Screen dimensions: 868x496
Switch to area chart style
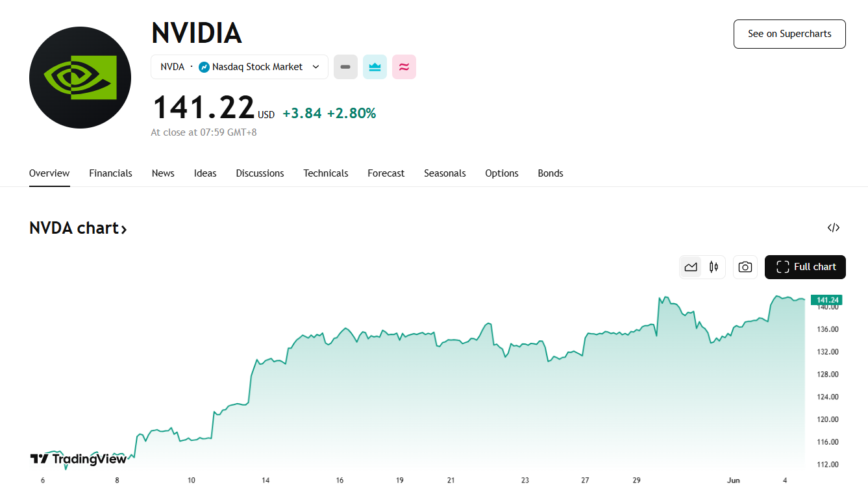(x=691, y=267)
